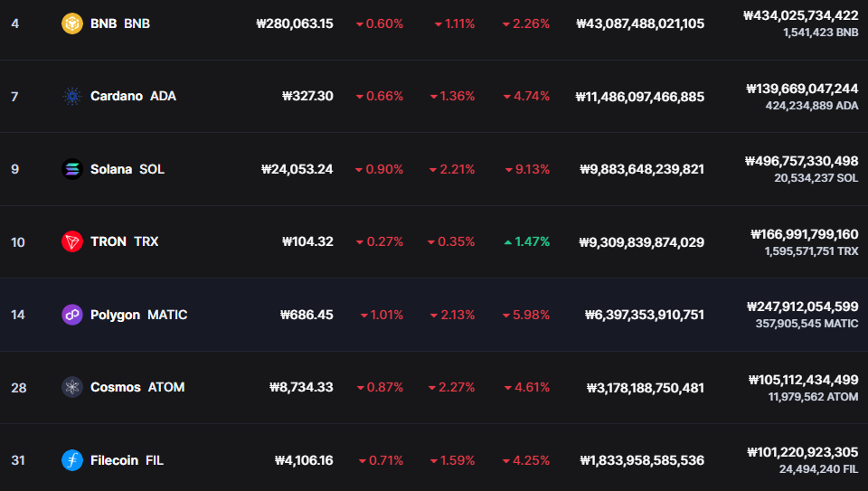
Task: Click BNB price ₩280,063.15
Action: 295,24
